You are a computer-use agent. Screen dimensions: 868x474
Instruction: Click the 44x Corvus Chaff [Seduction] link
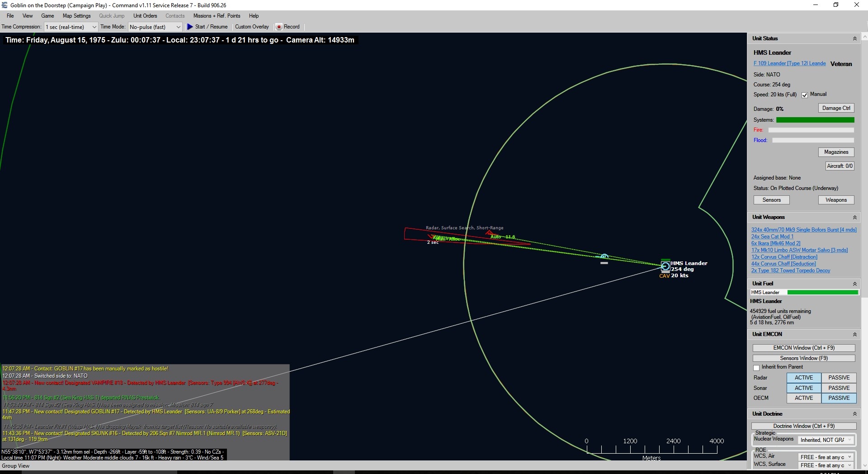pos(783,264)
